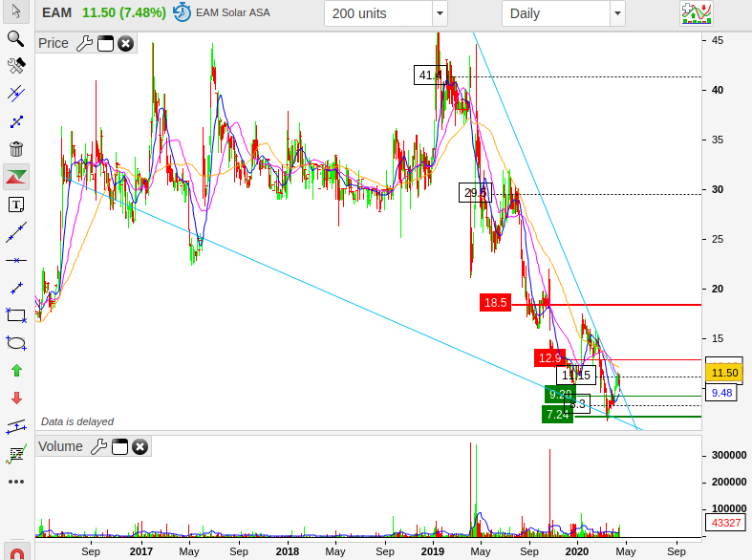The height and width of the screenshot is (560, 752).
Task: Place a red down arrow marker
Action: (15, 398)
